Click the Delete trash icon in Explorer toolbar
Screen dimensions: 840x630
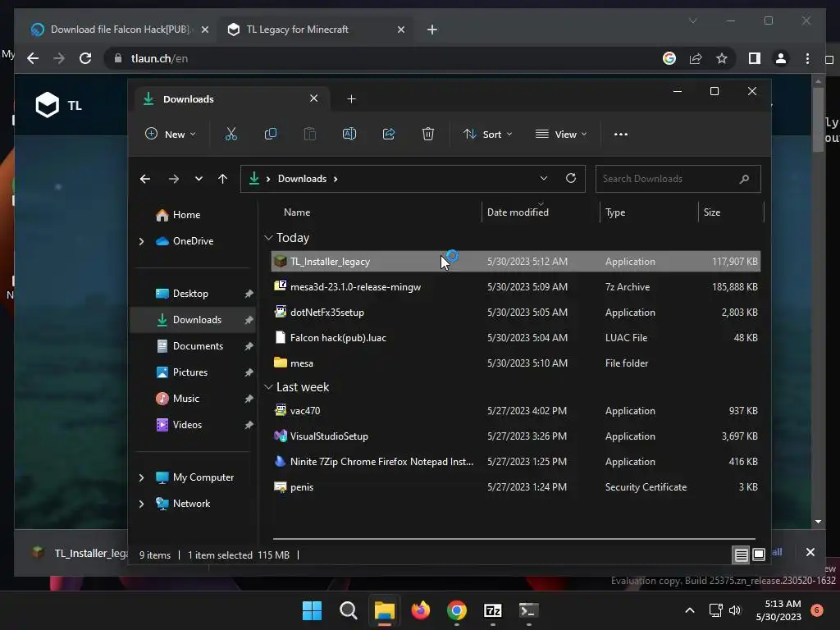[x=428, y=134]
